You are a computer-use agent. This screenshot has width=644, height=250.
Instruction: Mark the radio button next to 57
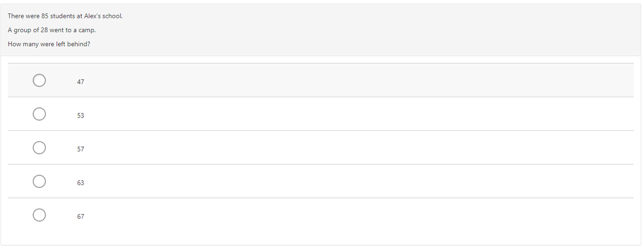(x=39, y=148)
